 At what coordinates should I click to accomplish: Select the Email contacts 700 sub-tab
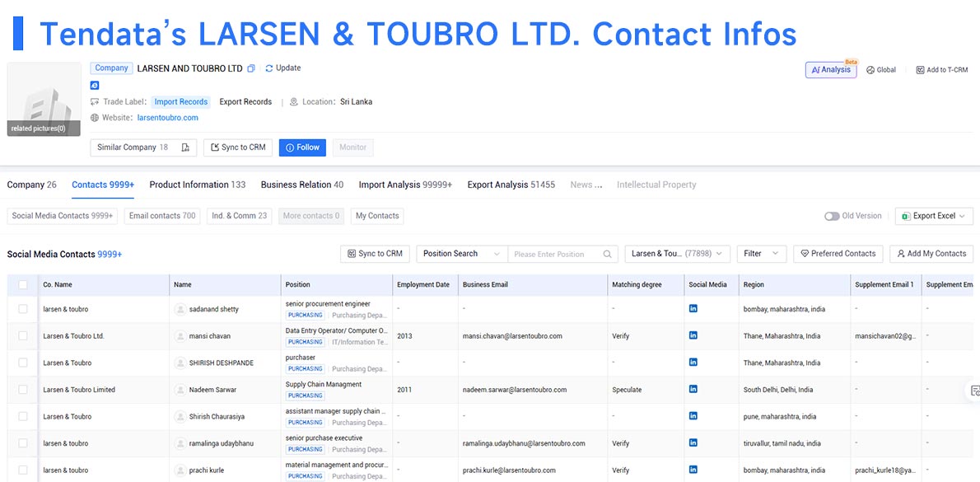[x=162, y=216]
